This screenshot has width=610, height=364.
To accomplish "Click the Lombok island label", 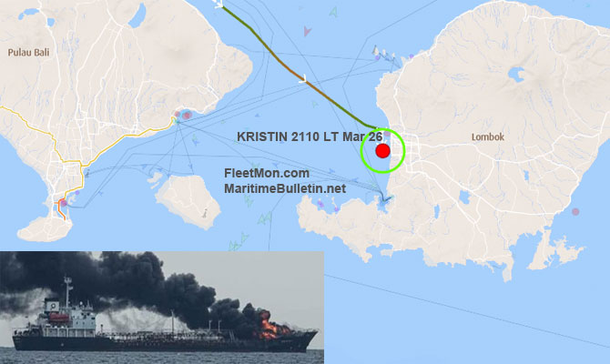I will click(x=488, y=136).
